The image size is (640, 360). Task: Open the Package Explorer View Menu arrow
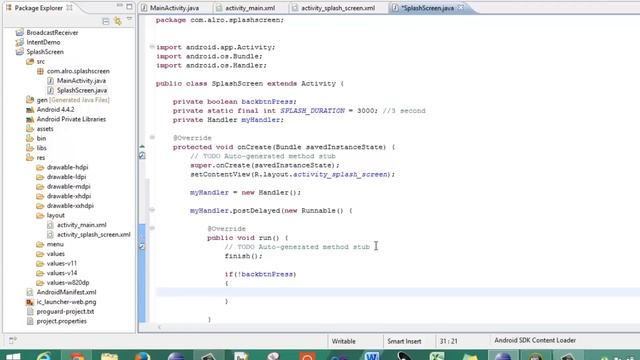pyautogui.click(x=129, y=20)
